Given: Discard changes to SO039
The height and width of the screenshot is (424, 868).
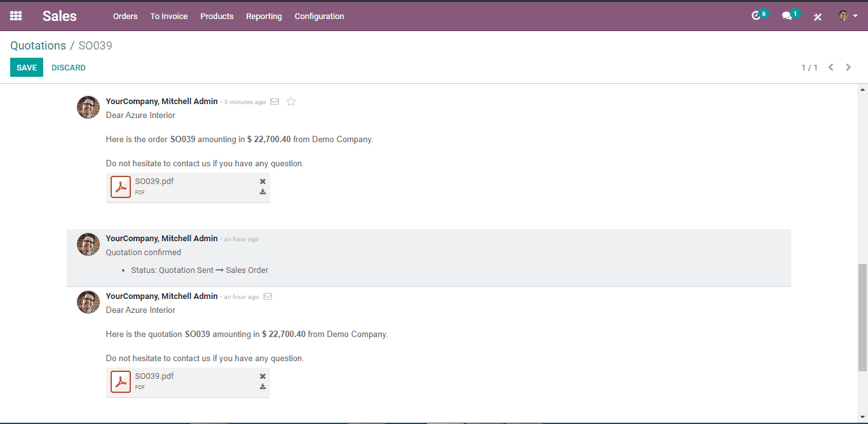Looking at the screenshot, I should (69, 67).
